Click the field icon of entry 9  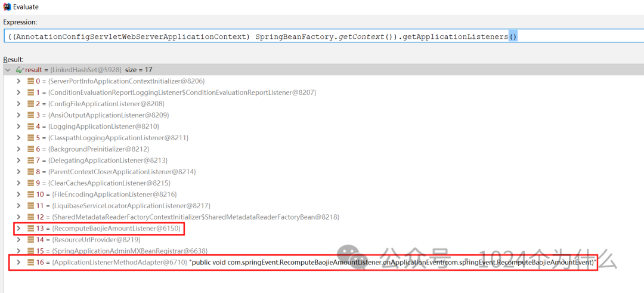[x=31, y=183]
